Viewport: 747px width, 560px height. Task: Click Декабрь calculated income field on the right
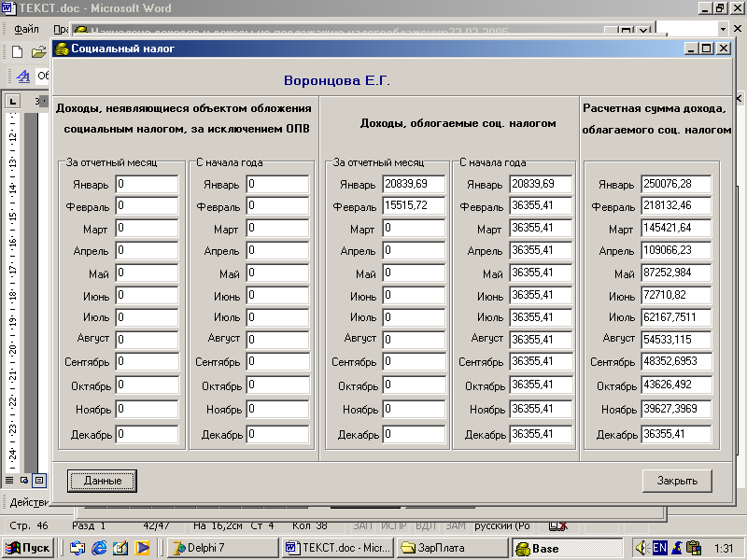pos(676,434)
